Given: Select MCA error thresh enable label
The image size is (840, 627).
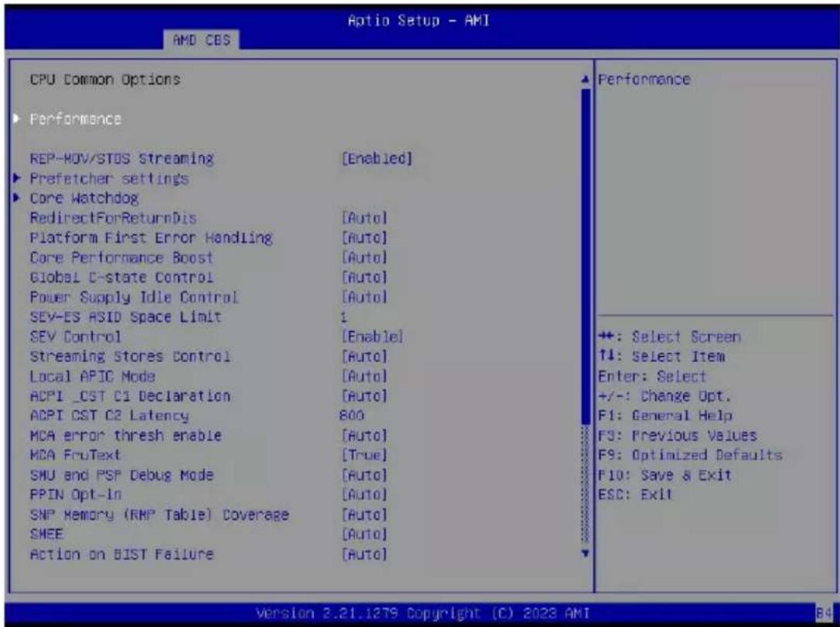Looking at the screenshot, I should click(126, 436).
